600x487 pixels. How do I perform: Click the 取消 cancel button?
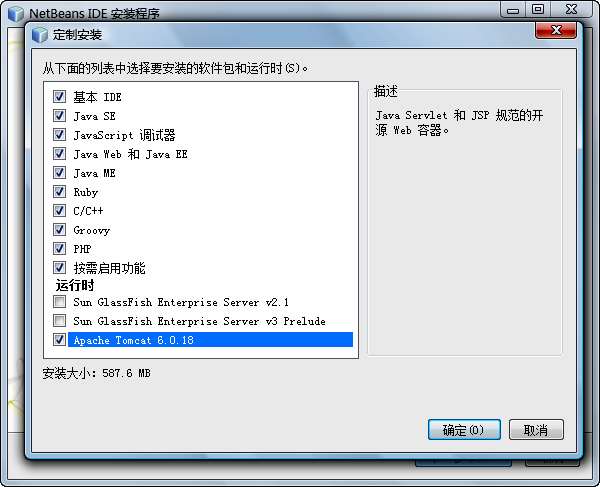[536, 430]
